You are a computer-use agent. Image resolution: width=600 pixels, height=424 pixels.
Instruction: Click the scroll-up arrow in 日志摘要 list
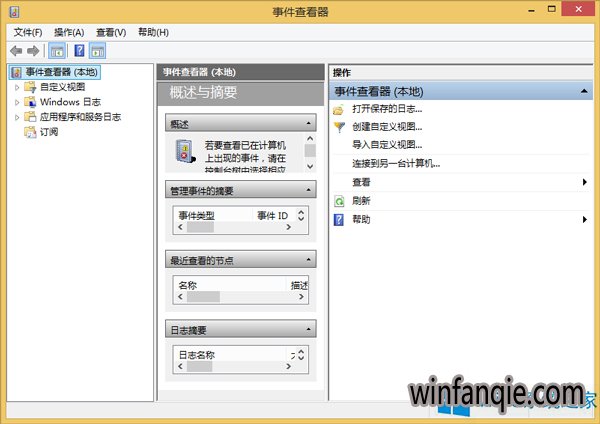pyautogui.click(x=301, y=352)
